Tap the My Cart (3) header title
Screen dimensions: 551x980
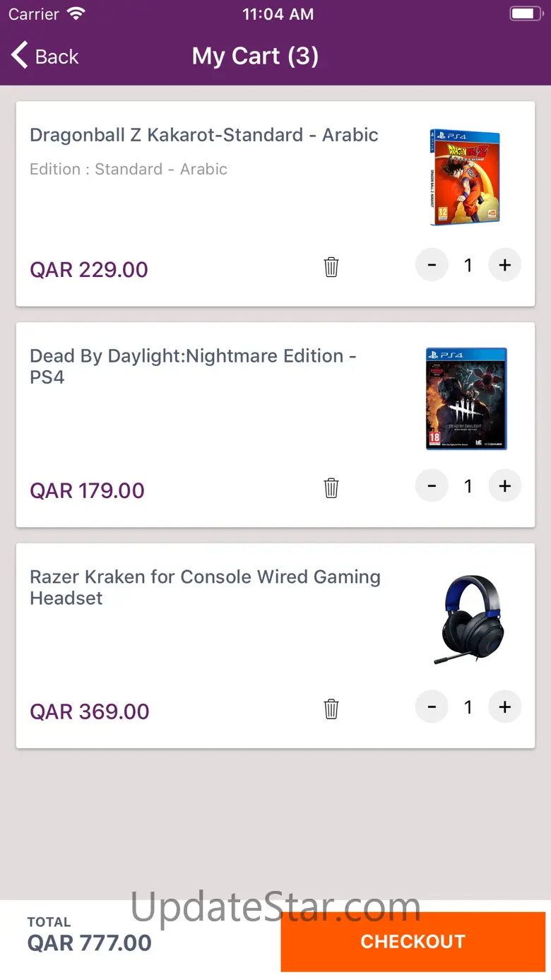pos(255,57)
